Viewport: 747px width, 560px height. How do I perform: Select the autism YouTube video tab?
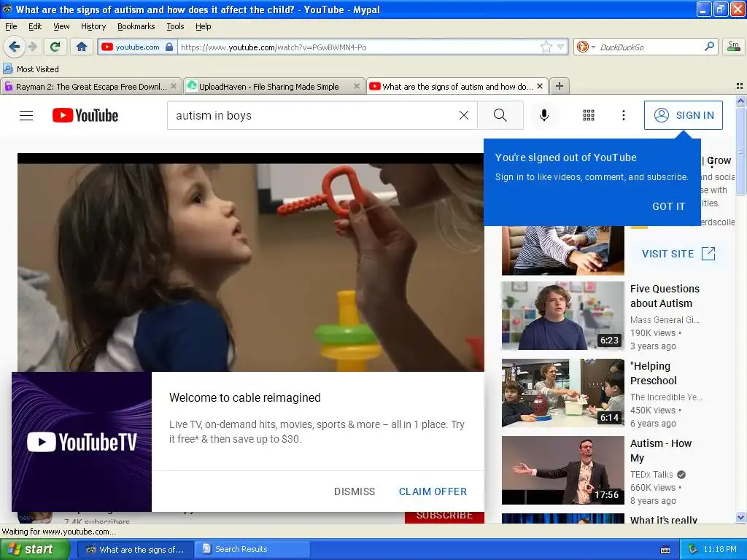pos(452,87)
